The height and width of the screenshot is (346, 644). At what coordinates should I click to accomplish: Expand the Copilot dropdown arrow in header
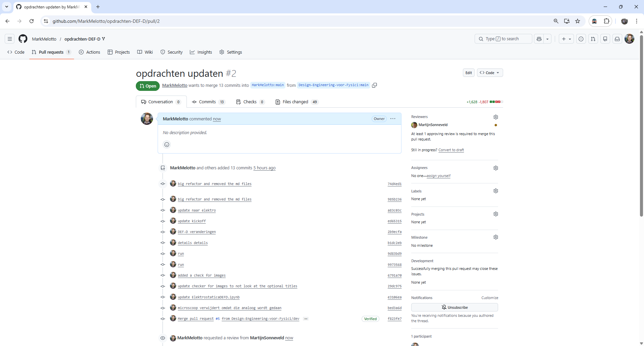[x=547, y=39]
